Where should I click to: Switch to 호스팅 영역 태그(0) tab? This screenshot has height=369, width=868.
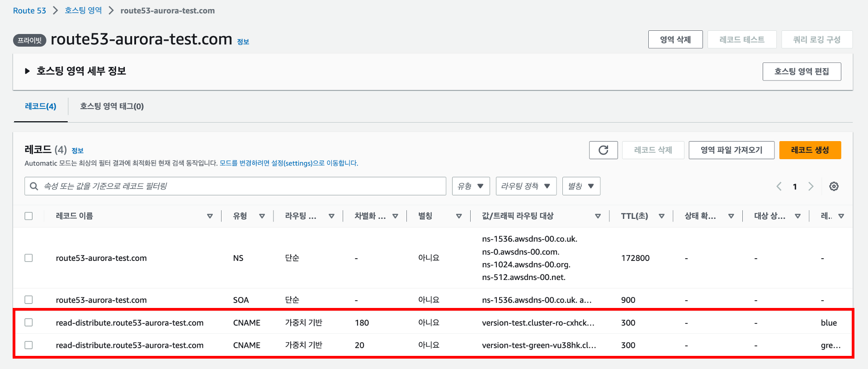(112, 106)
